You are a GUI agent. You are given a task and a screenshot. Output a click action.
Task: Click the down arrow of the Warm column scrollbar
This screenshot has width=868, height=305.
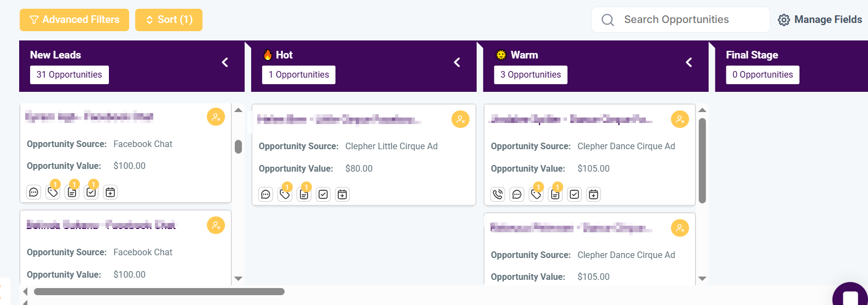point(702,279)
